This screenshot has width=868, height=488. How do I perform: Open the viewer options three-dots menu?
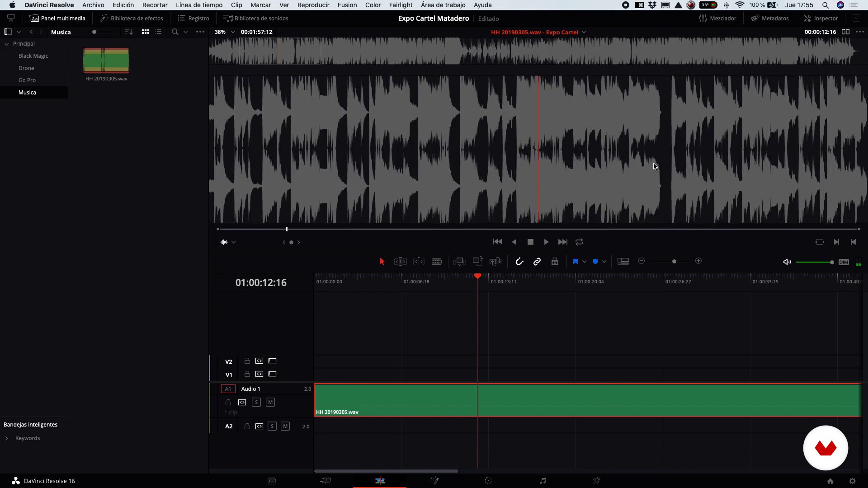pos(860,32)
